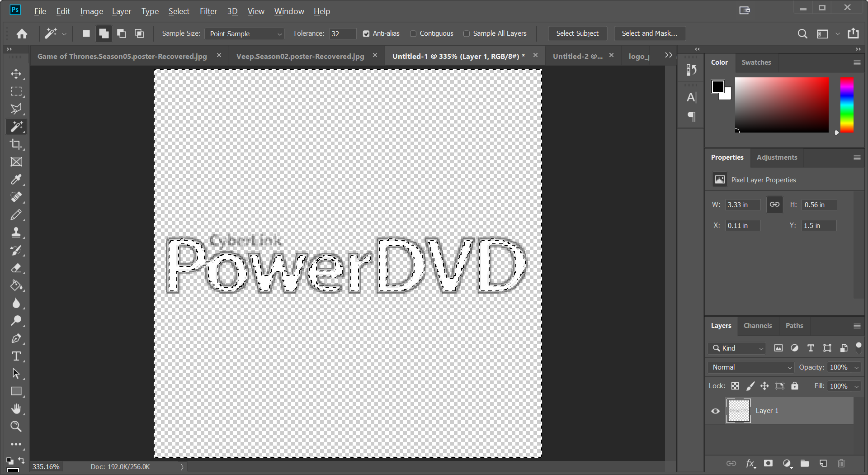Hide Layer 1 visibility eye

[715, 411]
